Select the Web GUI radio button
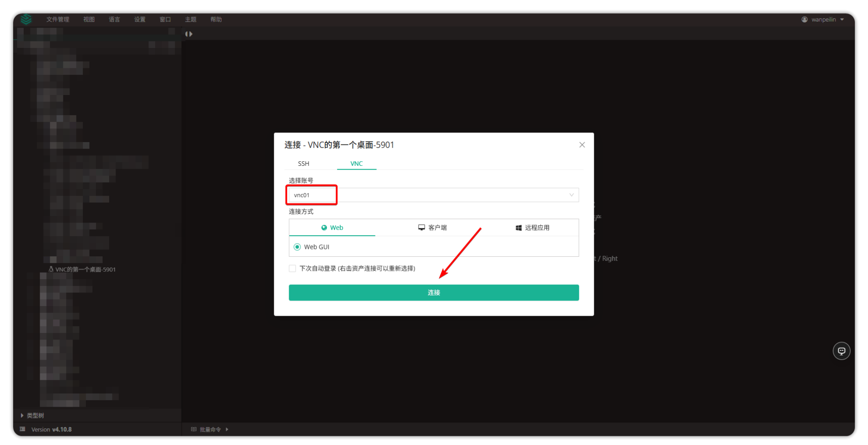Screen dimensions: 868x445 tap(297, 247)
